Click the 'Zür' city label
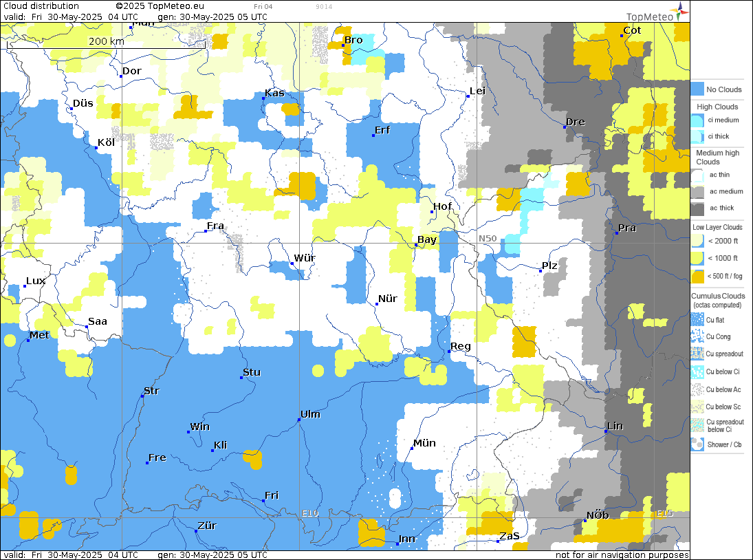Viewport: 753px width, 560px height. click(207, 526)
